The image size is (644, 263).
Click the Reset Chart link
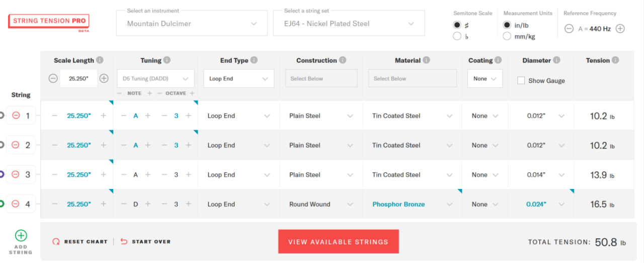(80, 242)
